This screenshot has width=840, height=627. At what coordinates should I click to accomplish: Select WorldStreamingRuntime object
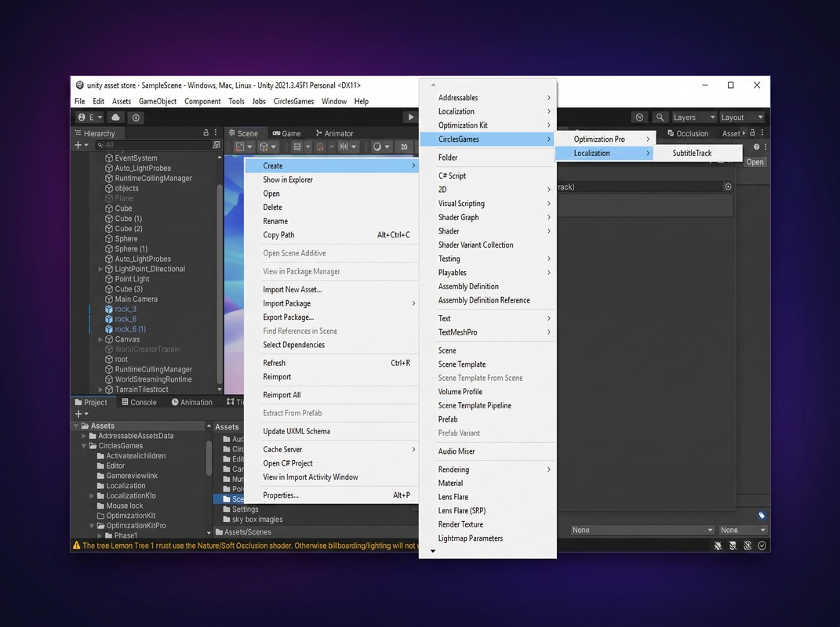153,379
